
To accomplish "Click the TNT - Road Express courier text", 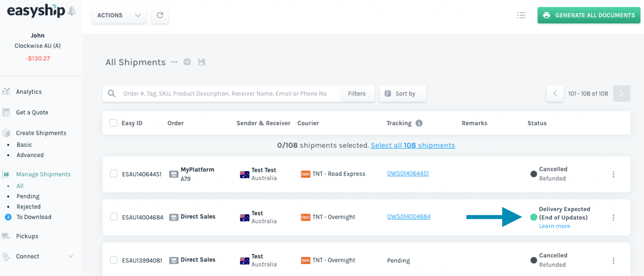I will click(339, 174).
